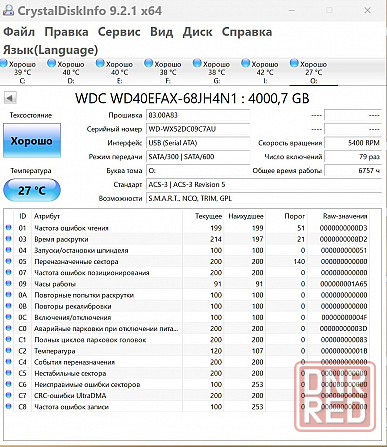Click the total hours value 6757 ч
Screen dimensions: 387x447
click(x=353, y=171)
